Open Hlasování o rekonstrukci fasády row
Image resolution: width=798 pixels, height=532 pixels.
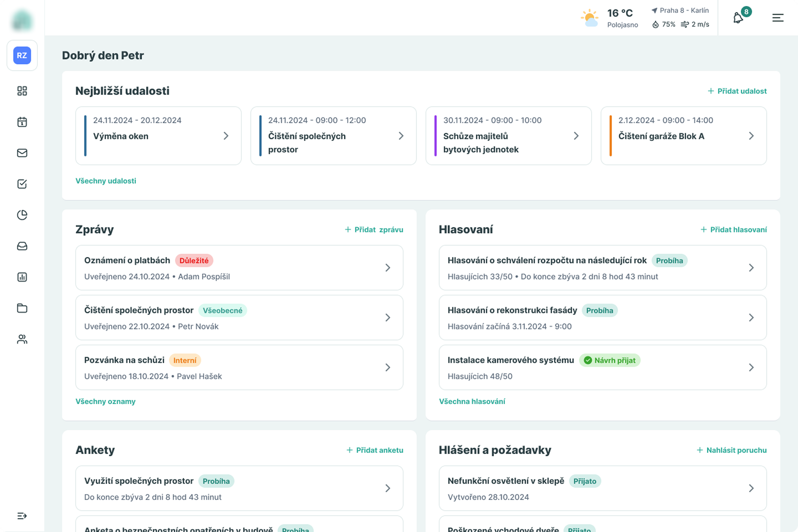[603, 318]
